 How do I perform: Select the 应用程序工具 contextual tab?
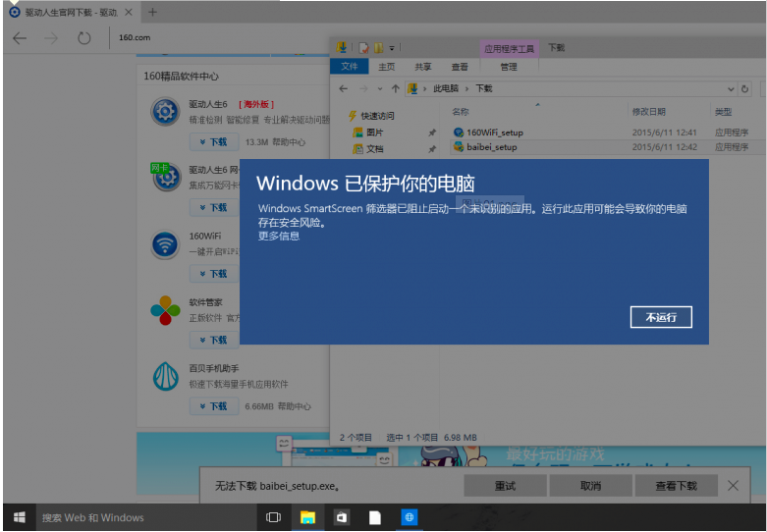tap(509, 49)
